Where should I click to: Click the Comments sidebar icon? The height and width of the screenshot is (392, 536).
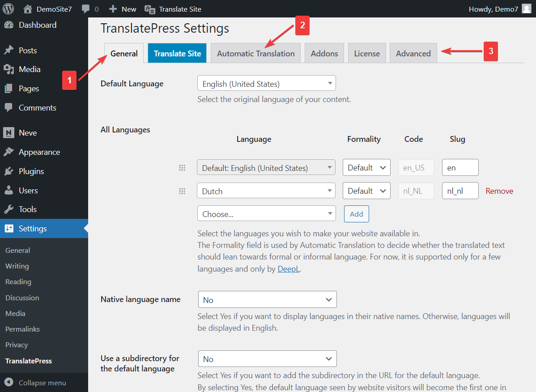tap(9, 108)
